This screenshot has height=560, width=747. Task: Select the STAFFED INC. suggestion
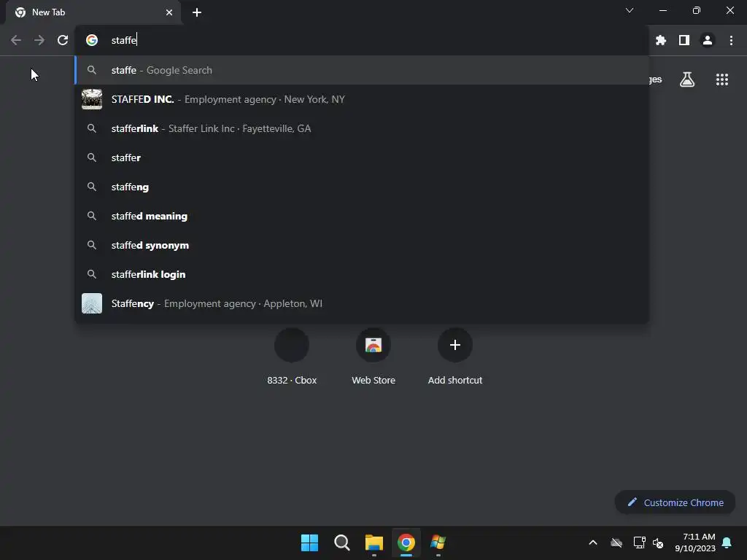(362, 99)
